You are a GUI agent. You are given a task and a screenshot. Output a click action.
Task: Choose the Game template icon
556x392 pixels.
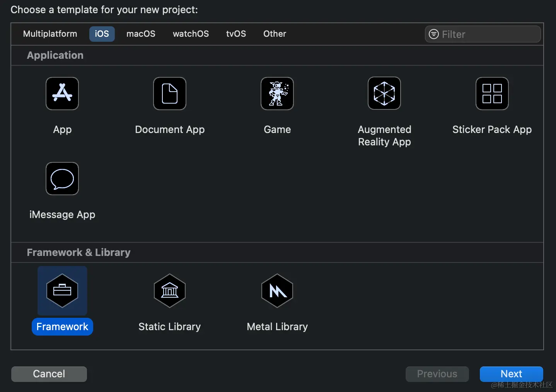click(277, 94)
